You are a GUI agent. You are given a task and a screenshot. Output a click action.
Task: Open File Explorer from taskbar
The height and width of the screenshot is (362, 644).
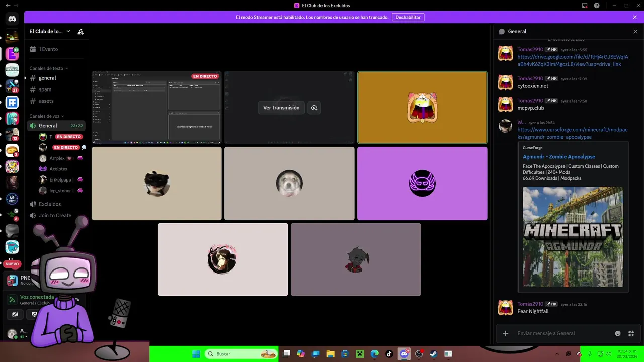331,354
